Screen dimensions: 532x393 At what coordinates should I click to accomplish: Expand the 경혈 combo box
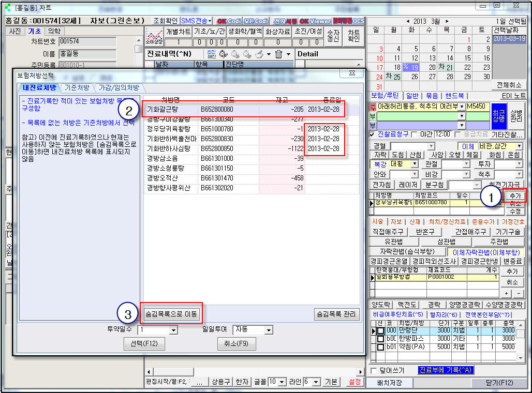click(x=431, y=146)
